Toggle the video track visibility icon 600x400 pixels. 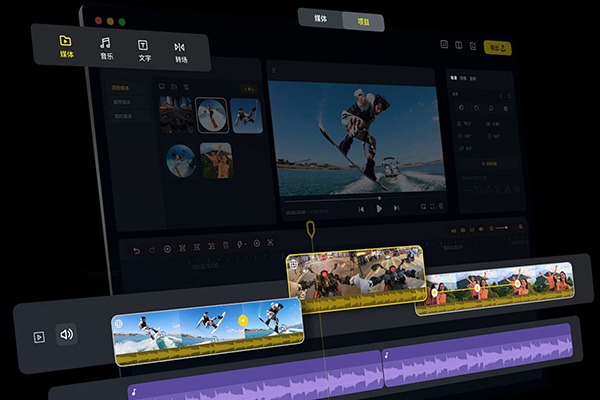pos(39,336)
